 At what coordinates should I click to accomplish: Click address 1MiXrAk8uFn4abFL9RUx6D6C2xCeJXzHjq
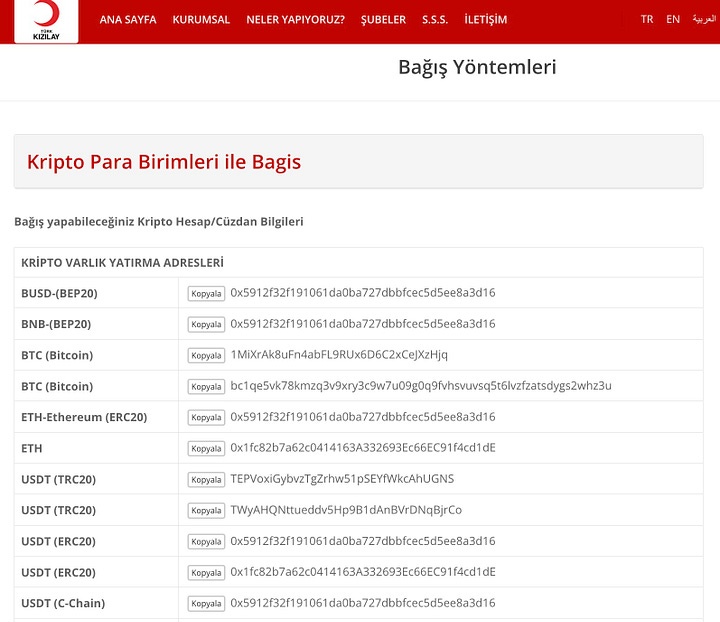coord(339,355)
